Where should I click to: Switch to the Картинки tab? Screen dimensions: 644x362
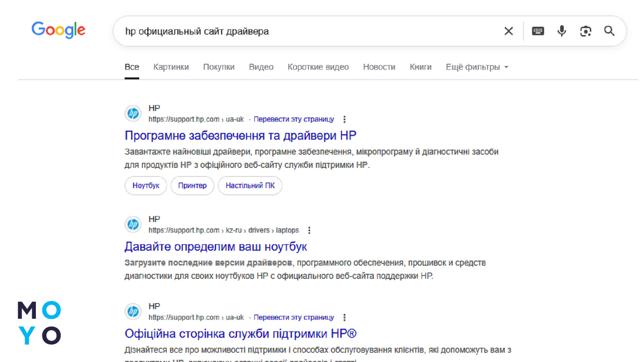[171, 67]
